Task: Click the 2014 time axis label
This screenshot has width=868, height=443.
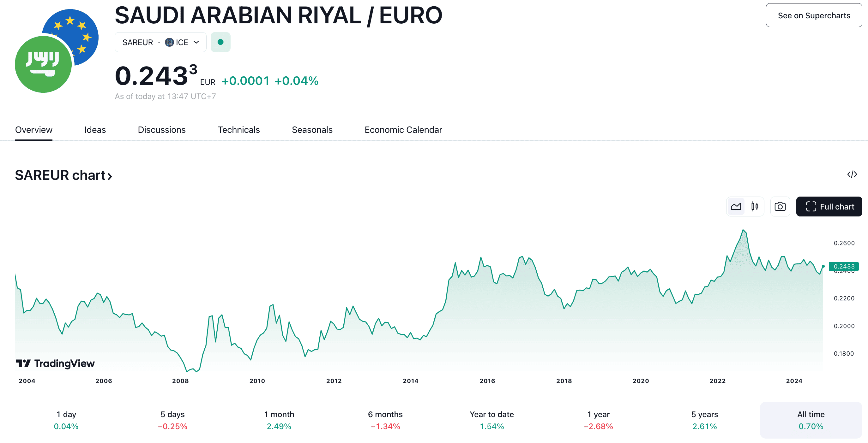Action: (410, 381)
